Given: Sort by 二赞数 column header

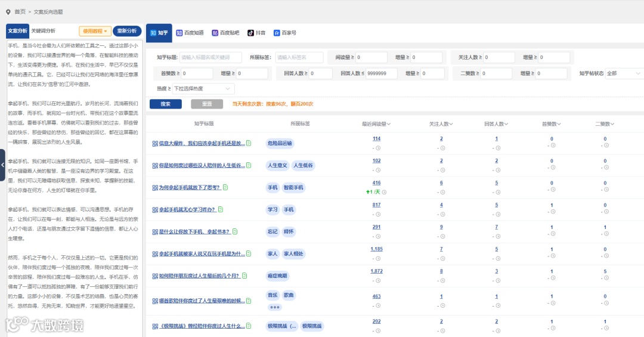Looking at the screenshot, I should tap(605, 123).
